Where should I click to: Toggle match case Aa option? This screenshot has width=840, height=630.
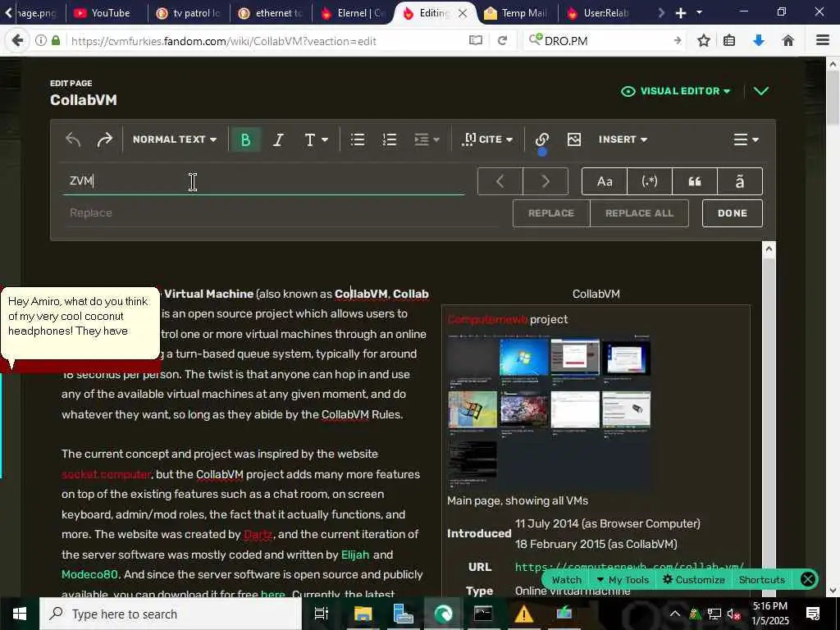(x=605, y=181)
